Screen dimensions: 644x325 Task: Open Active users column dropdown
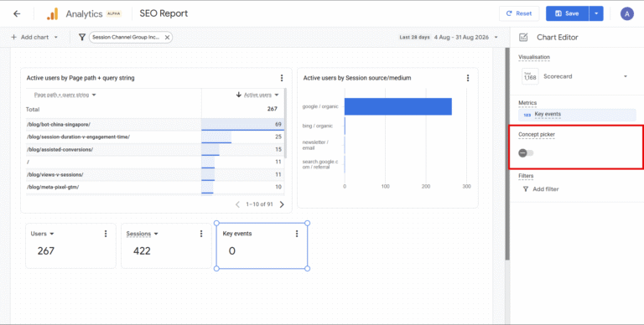click(277, 95)
